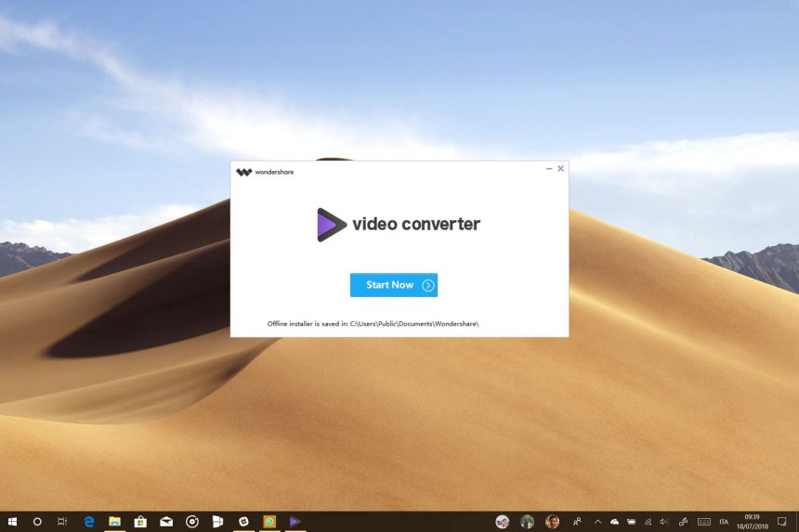Expand the hidden system tray icons
799x532 pixels.
tap(597, 522)
